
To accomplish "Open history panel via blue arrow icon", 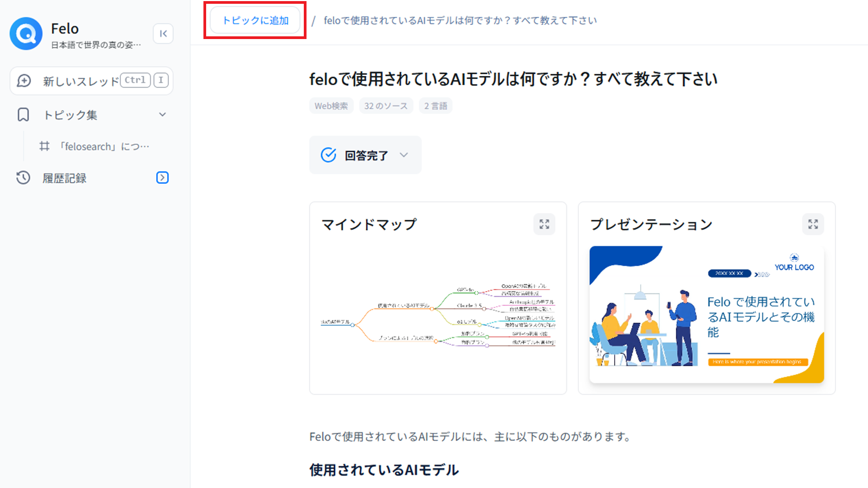I will click(x=162, y=178).
